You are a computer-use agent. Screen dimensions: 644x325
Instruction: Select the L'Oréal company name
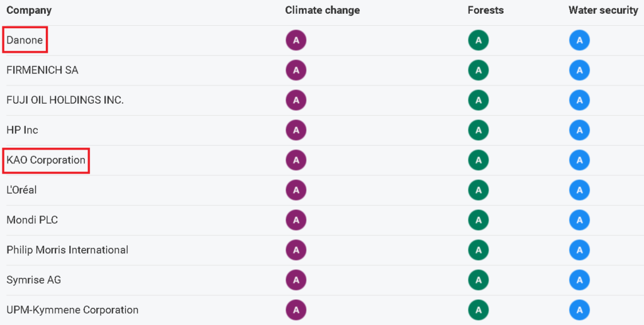point(22,190)
